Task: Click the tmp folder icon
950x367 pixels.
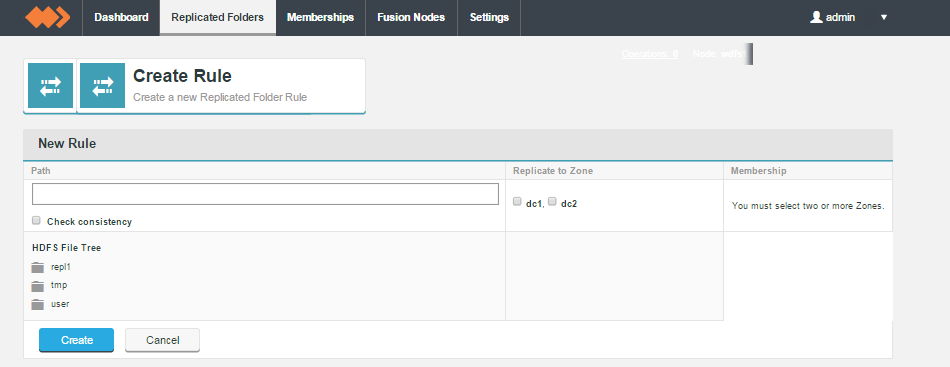Action: point(38,286)
